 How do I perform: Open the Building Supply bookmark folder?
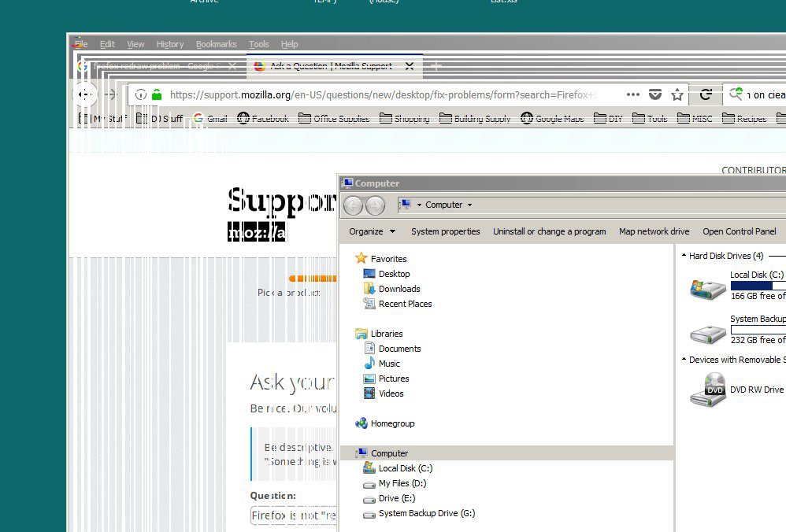coord(475,118)
